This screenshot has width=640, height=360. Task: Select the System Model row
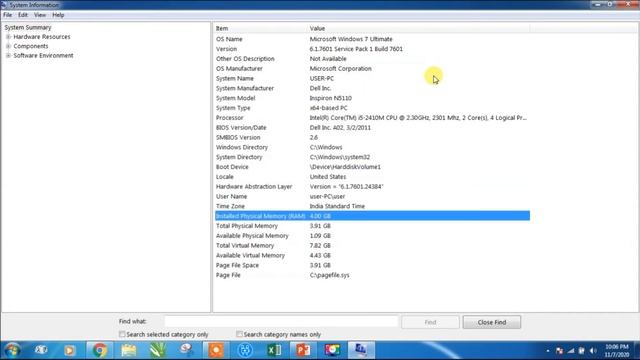click(372, 98)
